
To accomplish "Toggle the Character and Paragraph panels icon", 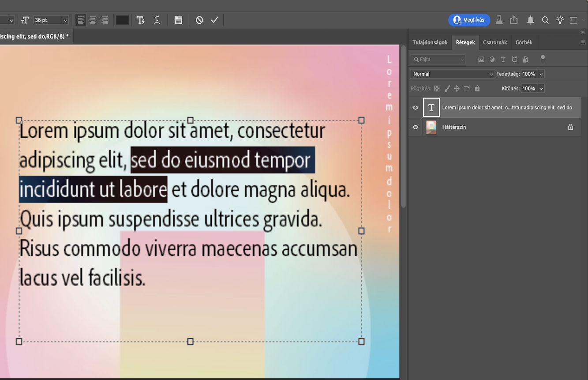I will pyautogui.click(x=178, y=20).
